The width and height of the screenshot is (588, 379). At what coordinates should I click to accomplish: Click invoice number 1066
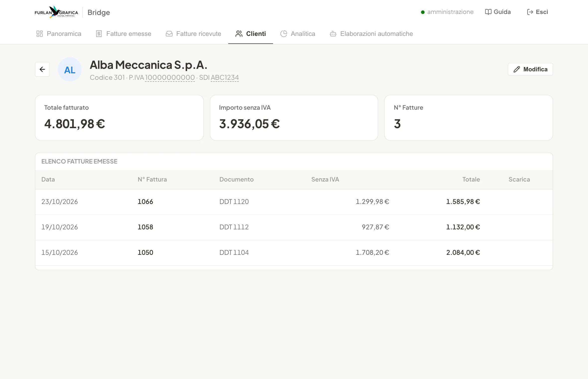coord(146,202)
